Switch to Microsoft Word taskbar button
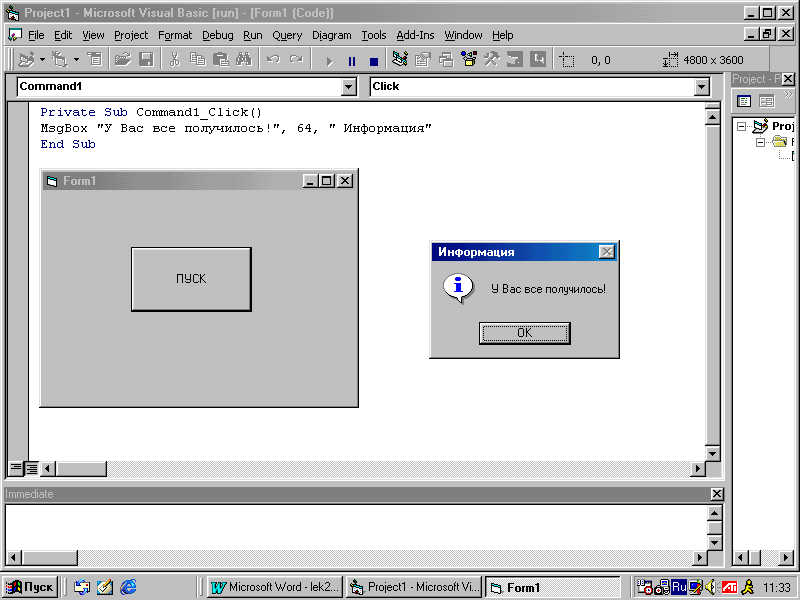This screenshot has width=800, height=600. [x=275, y=587]
